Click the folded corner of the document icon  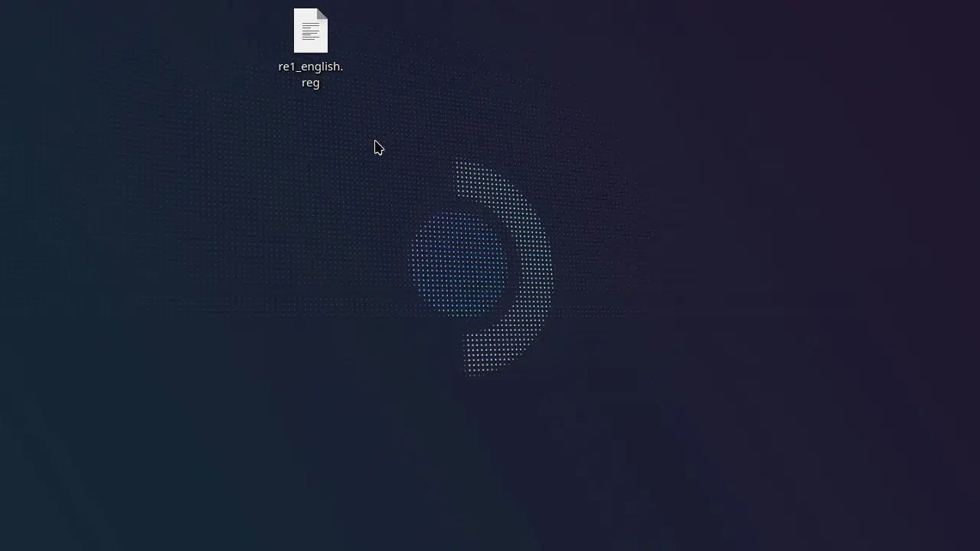click(x=322, y=14)
